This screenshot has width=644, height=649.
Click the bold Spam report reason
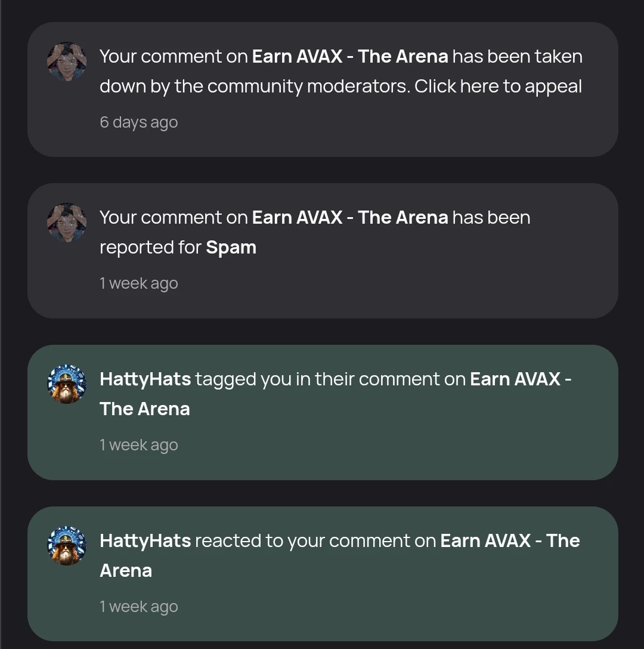click(x=231, y=248)
